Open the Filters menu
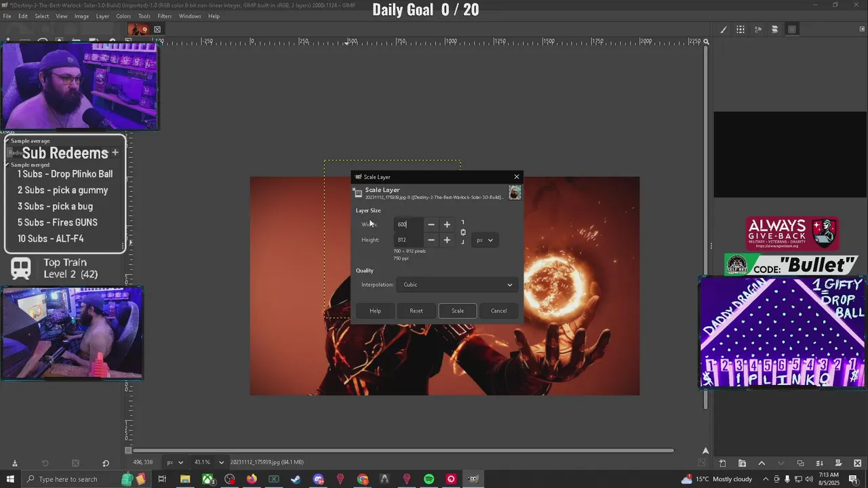 pos(165,16)
